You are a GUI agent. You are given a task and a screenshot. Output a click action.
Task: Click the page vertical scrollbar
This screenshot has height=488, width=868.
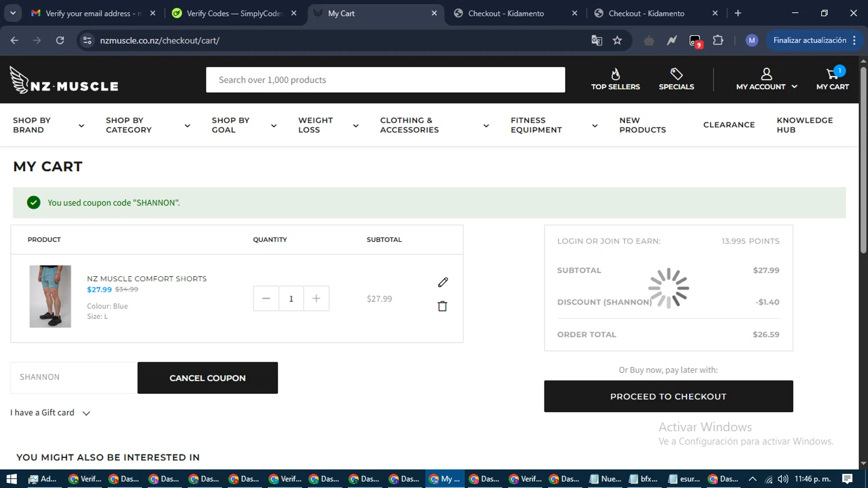click(x=863, y=160)
